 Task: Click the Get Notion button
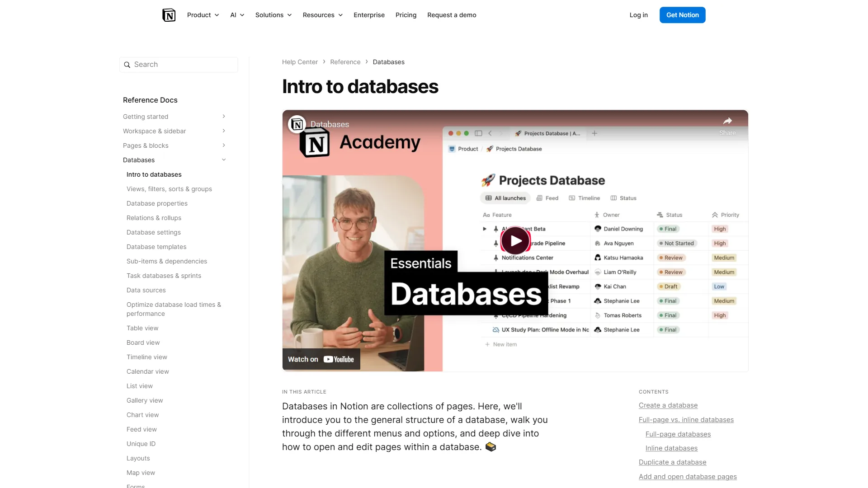pyautogui.click(x=682, y=15)
